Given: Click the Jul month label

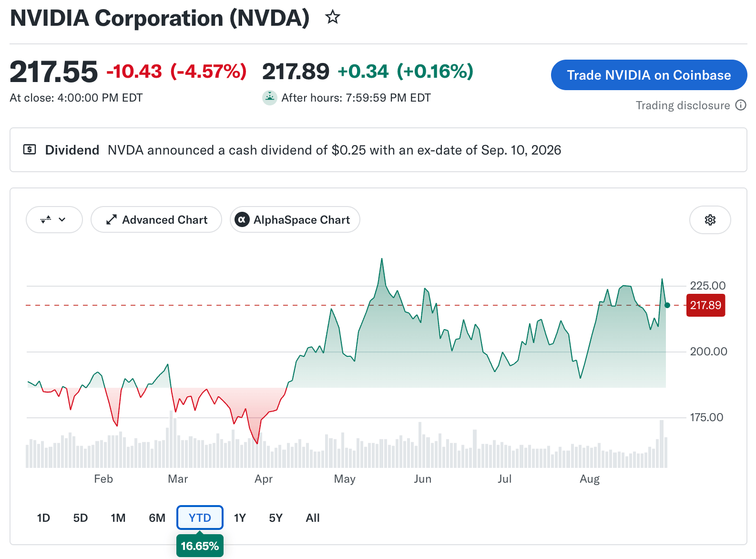Looking at the screenshot, I should click(x=505, y=479).
